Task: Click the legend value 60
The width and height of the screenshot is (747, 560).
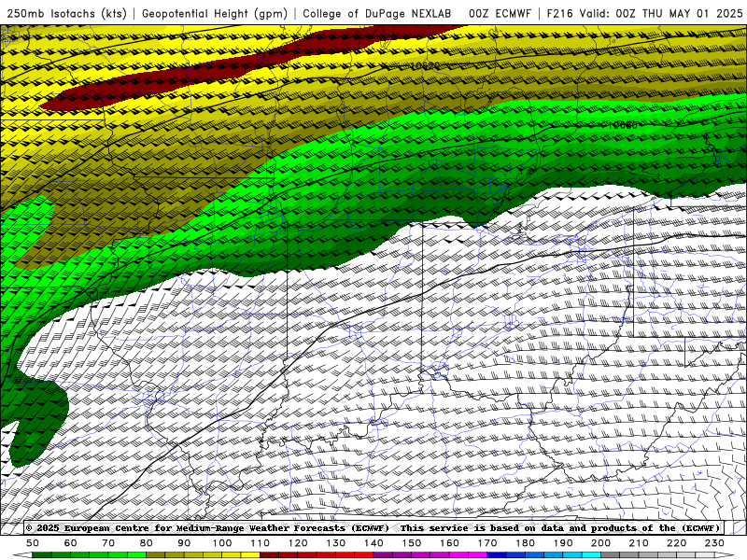Action: [x=71, y=543]
